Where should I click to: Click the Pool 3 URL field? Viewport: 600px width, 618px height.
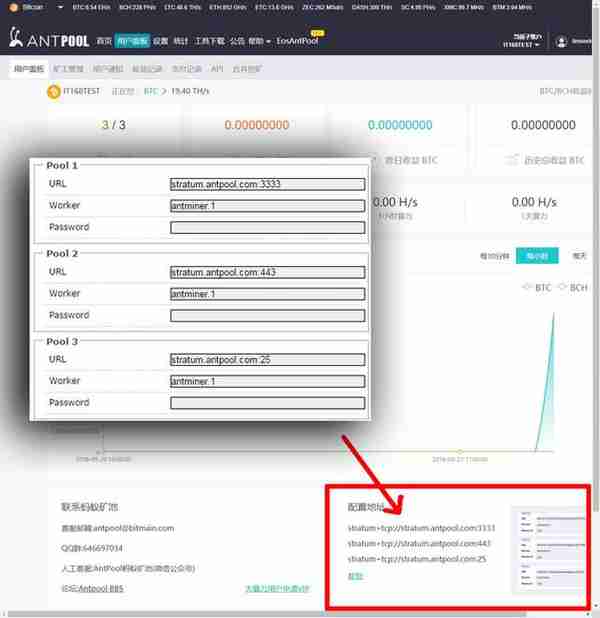pos(268,359)
